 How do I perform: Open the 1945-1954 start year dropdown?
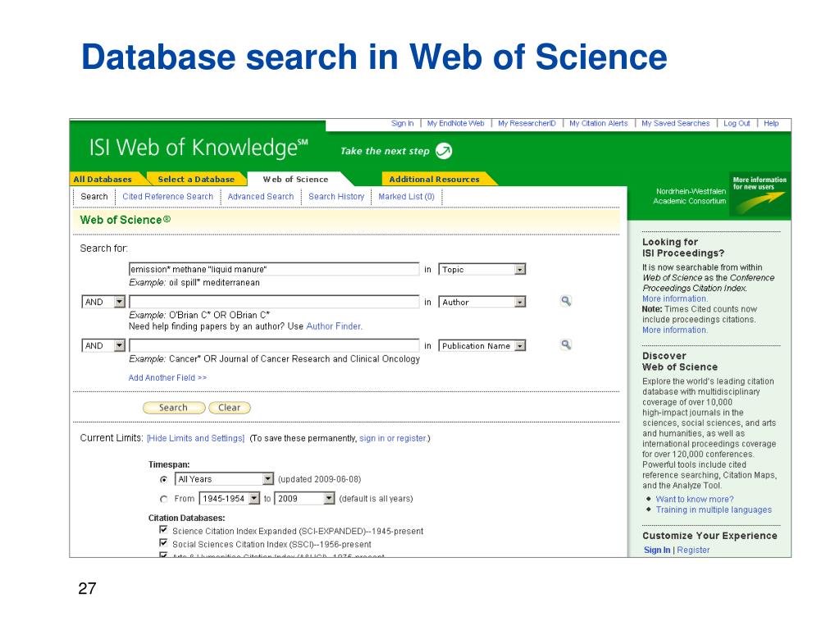click(x=230, y=499)
